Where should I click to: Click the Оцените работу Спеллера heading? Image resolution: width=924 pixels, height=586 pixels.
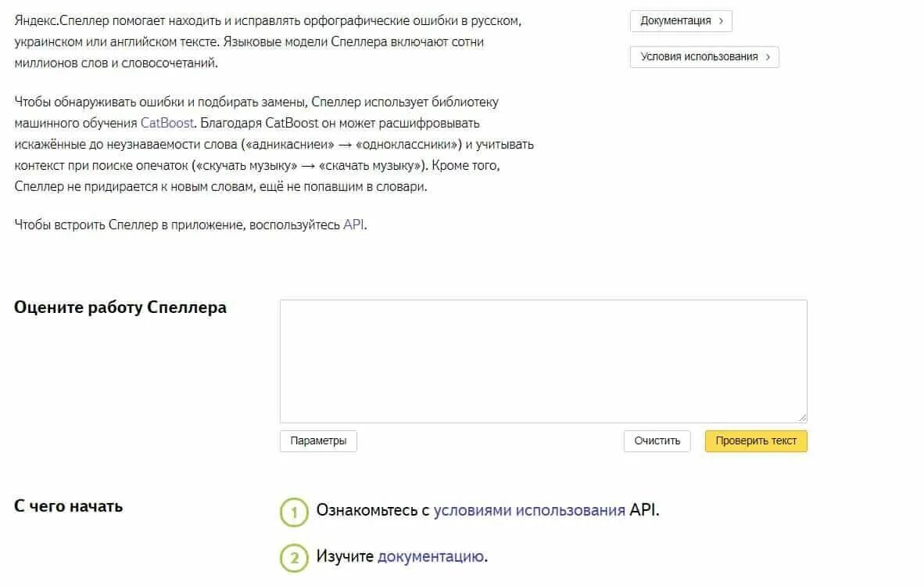pos(120,307)
